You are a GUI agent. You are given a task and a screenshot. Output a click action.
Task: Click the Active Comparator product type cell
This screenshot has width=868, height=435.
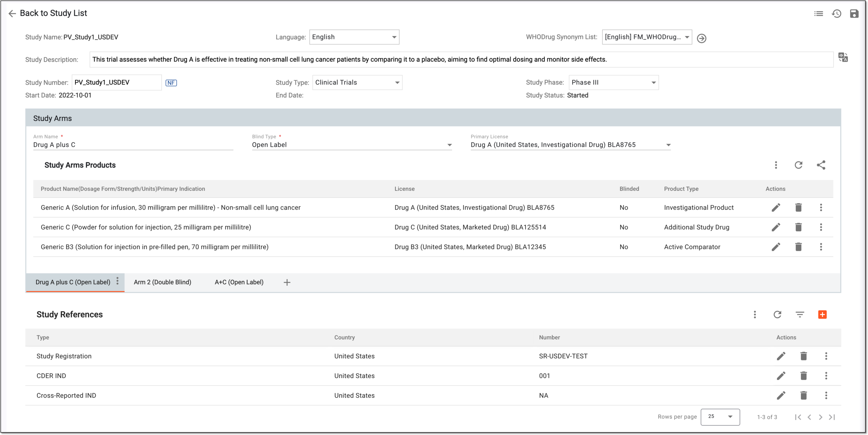click(x=692, y=247)
